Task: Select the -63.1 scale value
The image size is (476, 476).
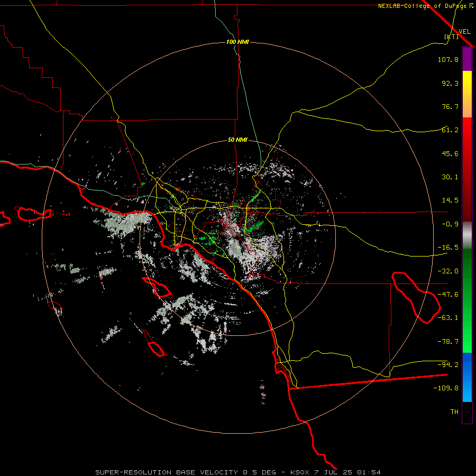Action: 448,318
